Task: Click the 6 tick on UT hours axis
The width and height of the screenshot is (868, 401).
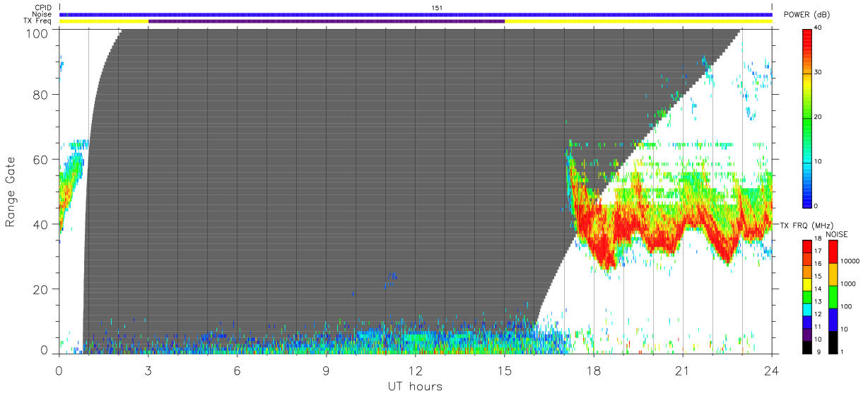Action: pos(237,371)
